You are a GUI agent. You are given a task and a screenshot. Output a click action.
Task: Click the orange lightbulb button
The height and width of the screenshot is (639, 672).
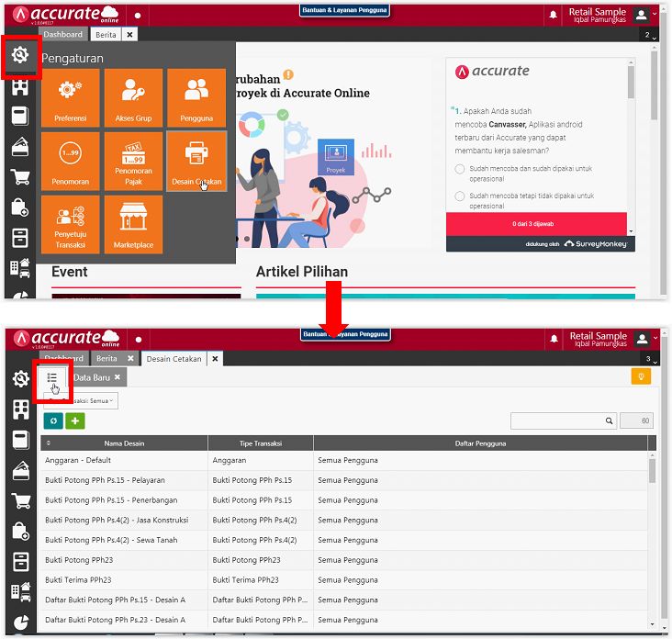[x=641, y=376]
